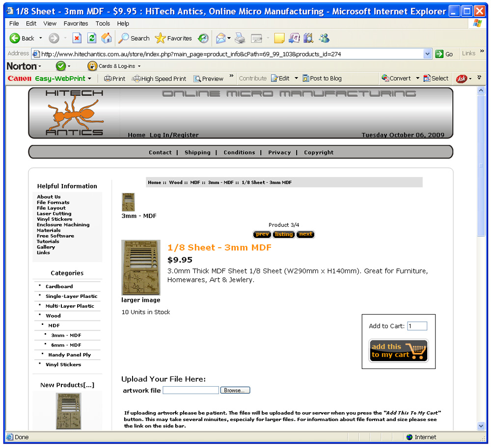Click the Post to Blog icon
The width and height of the screenshot is (491, 448).
pyautogui.click(x=305, y=78)
